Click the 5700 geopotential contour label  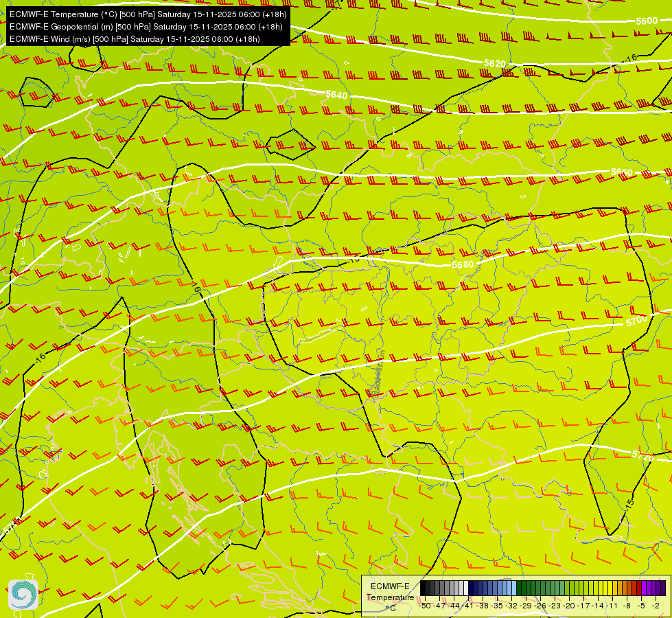[637, 321]
